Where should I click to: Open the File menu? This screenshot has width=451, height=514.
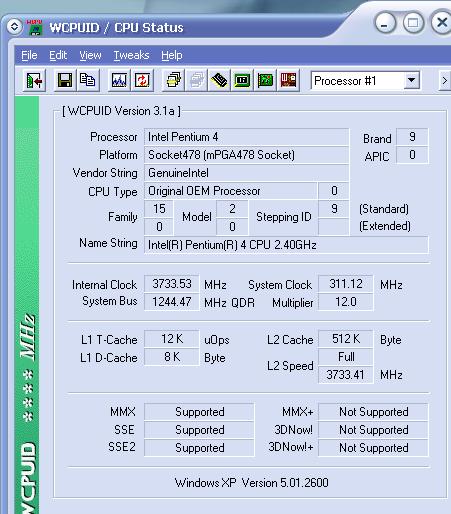click(x=29, y=55)
